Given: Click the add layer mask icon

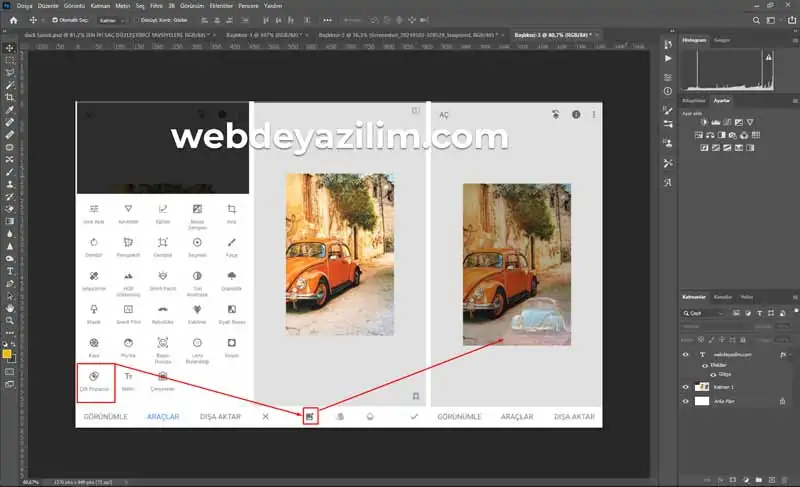Looking at the screenshot, I should pyautogui.click(x=733, y=480).
